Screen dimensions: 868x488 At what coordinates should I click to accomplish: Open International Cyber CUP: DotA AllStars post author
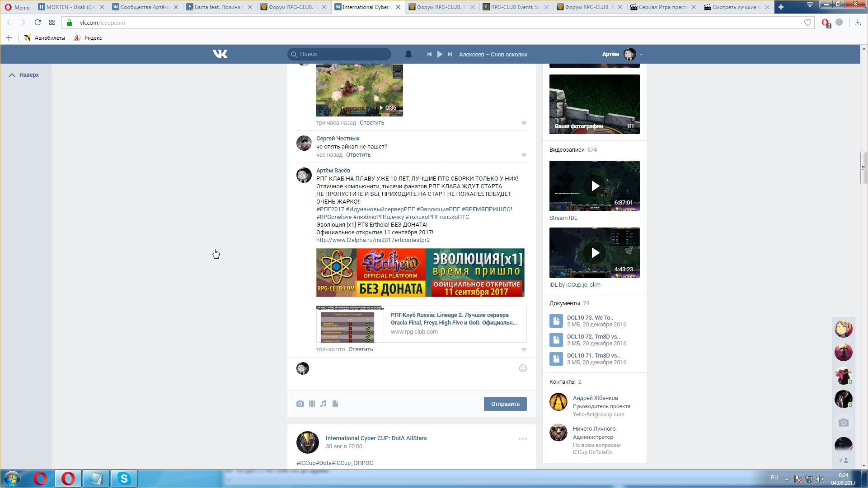pos(376,438)
